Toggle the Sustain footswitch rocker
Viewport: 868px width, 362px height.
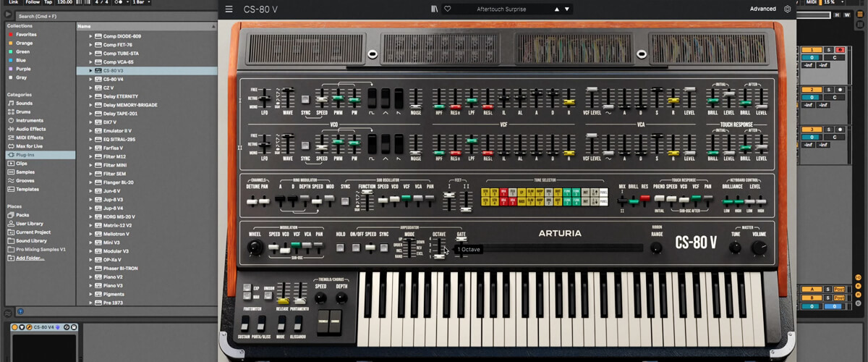pos(244,322)
